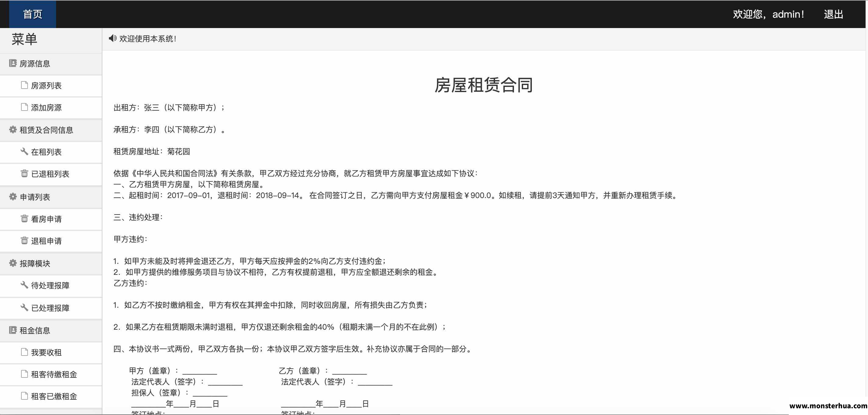Click the wrench icon beside 在租列表
This screenshot has width=868, height=415.
24,151
